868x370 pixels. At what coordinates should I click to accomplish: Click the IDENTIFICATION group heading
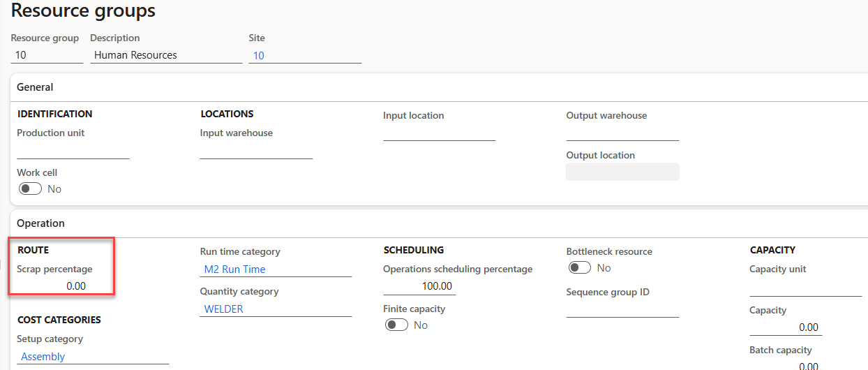coord(54,114)
